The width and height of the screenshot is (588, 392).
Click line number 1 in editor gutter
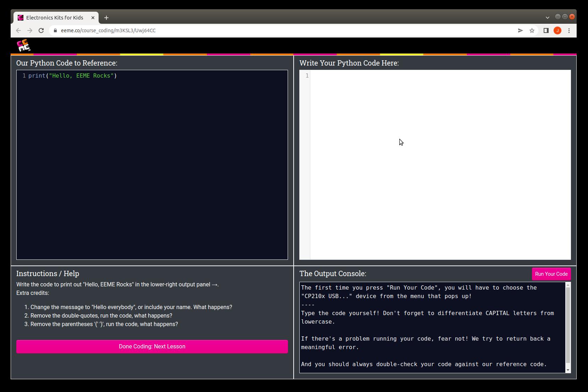pos(307,75)
